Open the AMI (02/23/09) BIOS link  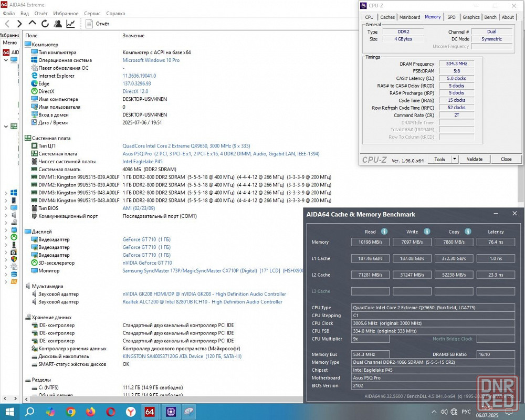(x=139, y=208)
